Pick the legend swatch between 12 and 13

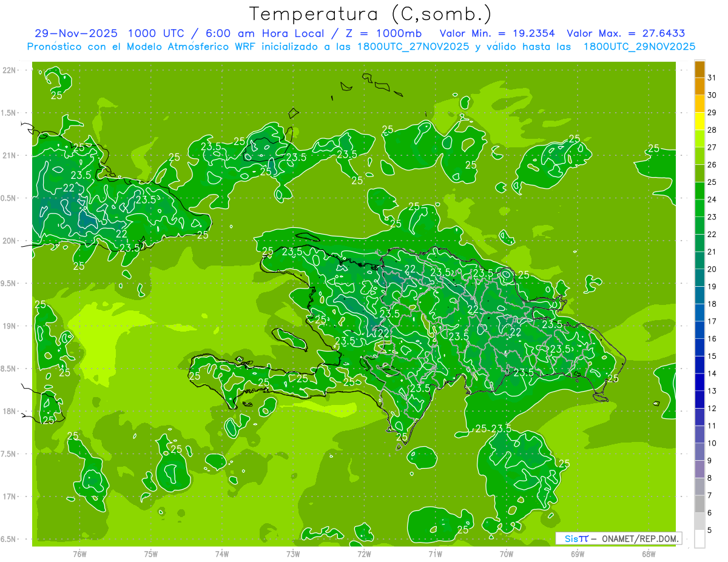point(699,400)
